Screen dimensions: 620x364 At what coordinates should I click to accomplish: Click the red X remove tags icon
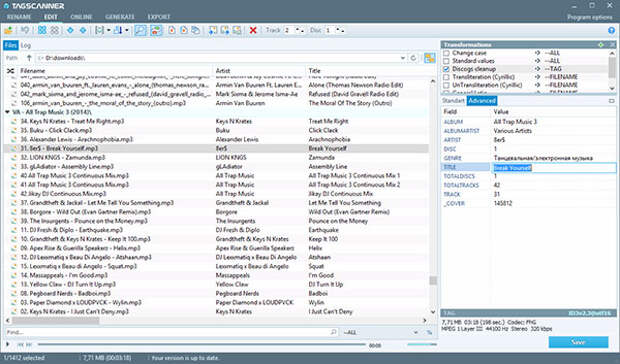(x=253, y=30)
